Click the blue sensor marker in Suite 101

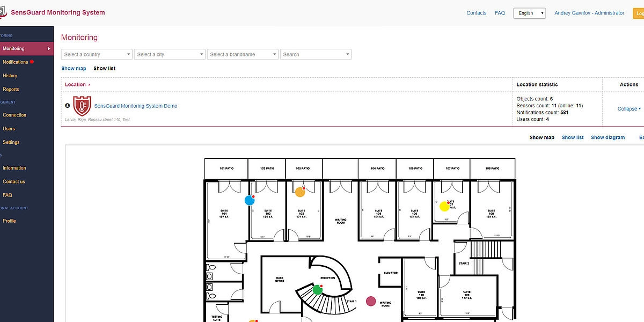(x=250, y=200)
